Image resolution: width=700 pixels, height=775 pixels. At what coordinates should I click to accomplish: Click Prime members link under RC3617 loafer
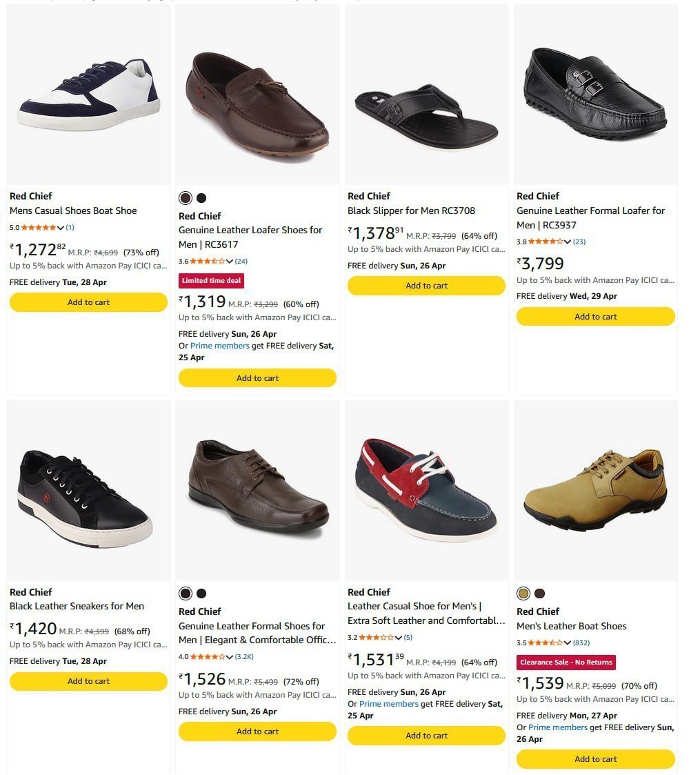[219, 346]
